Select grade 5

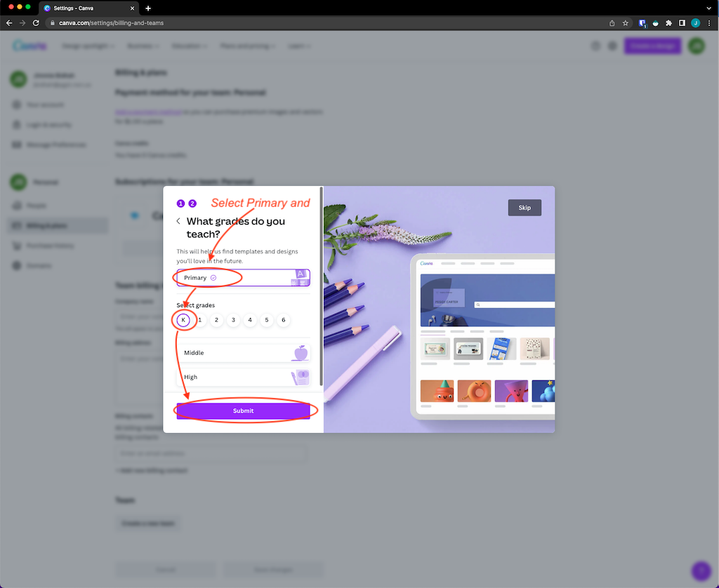point(266,320)
